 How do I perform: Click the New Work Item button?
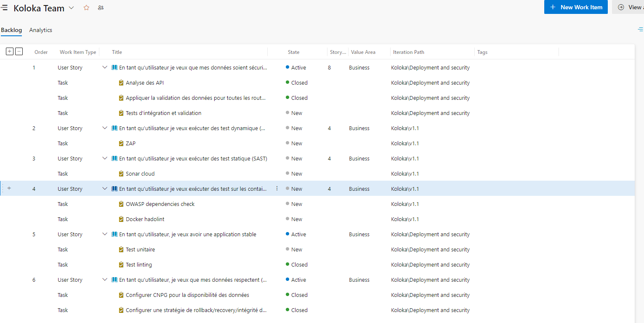[575, 7]
